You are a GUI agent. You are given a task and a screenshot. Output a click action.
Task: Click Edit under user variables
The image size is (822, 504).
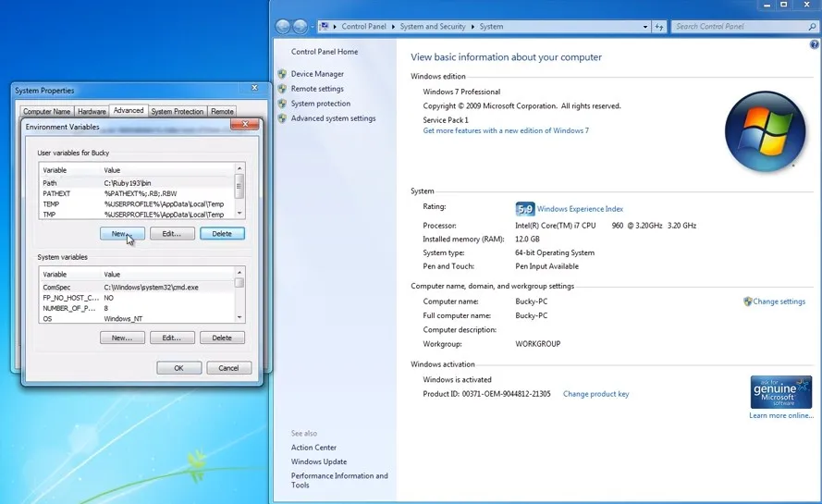point(172,234)
